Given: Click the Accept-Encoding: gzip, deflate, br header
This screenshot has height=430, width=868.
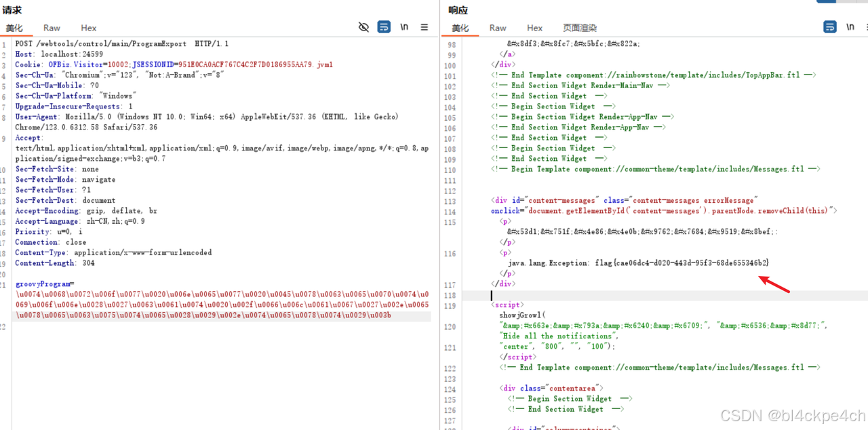Looking at the screenshot, I should [x=86, y=211].
